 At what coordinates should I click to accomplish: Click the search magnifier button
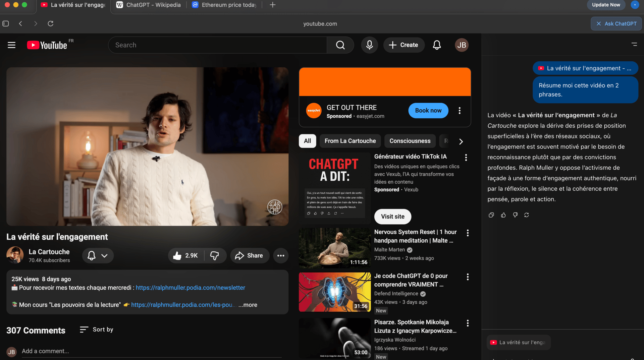tap(340, 45)
